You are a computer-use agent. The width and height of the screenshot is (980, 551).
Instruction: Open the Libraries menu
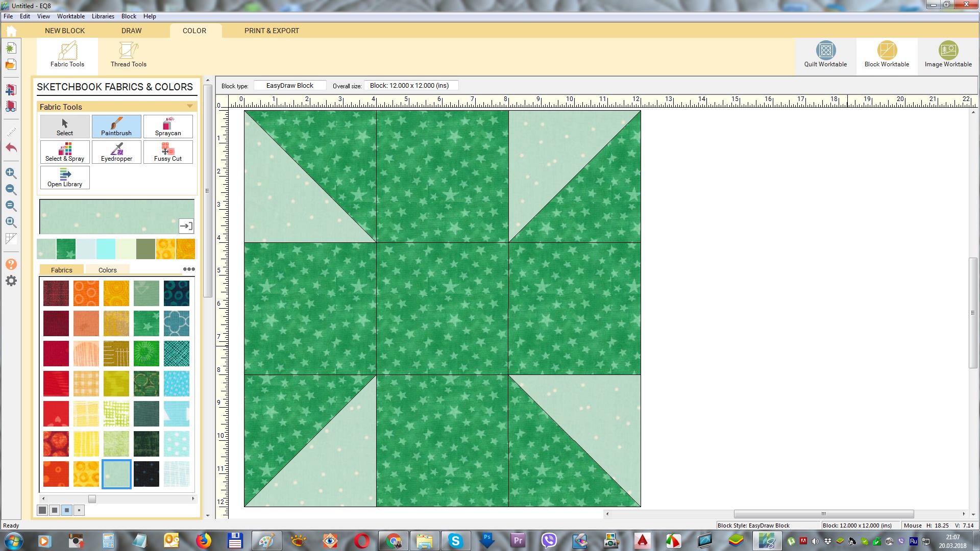[103, 16]
